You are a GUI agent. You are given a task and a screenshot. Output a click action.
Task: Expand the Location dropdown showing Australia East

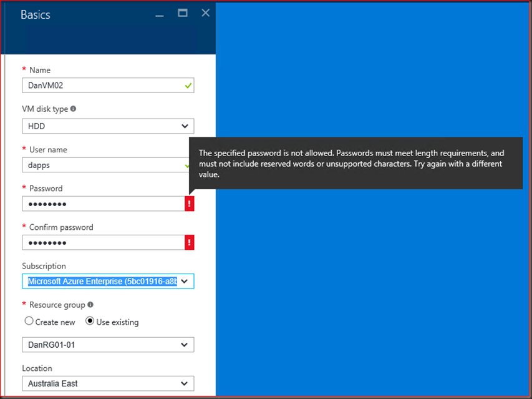[x=108, y=383]
